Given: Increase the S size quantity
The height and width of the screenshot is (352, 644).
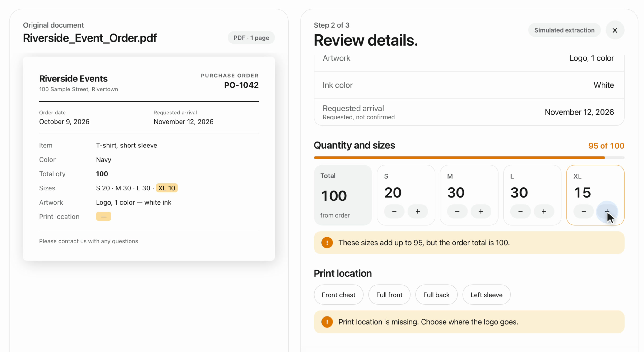Looking at the screenshot, I should [x=417, y=211].
